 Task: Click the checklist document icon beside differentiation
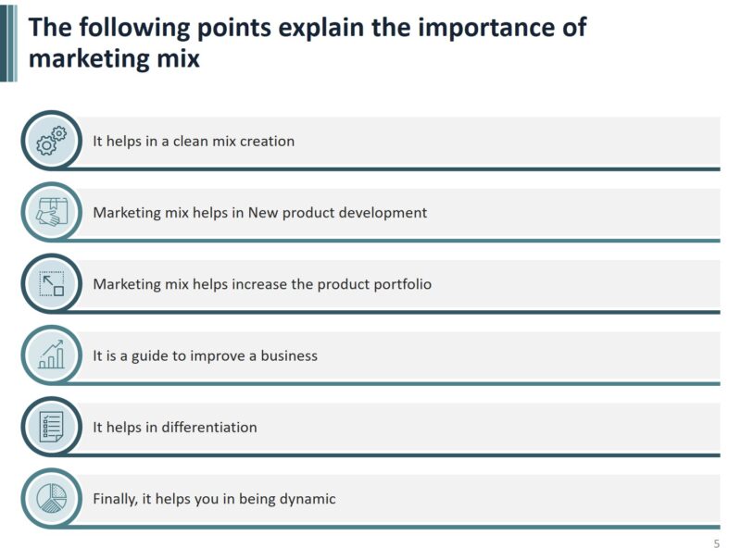click(x=51, y=427)
